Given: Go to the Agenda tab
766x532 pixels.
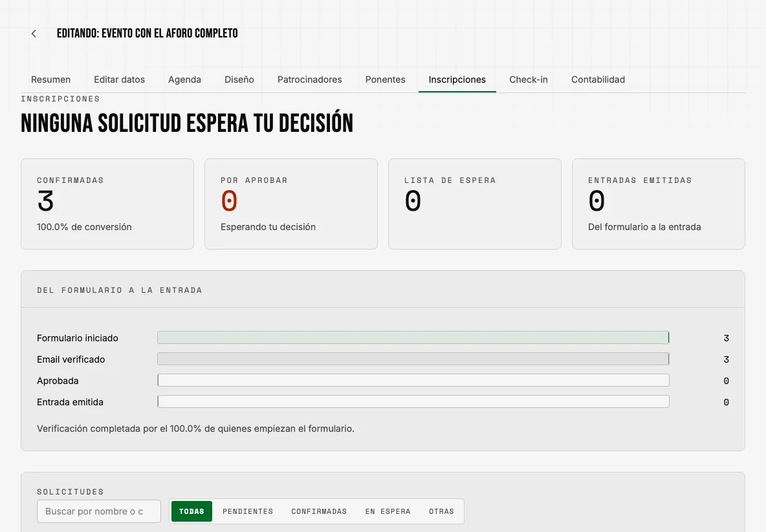Looking at the screenshot, I should (184, 80).
